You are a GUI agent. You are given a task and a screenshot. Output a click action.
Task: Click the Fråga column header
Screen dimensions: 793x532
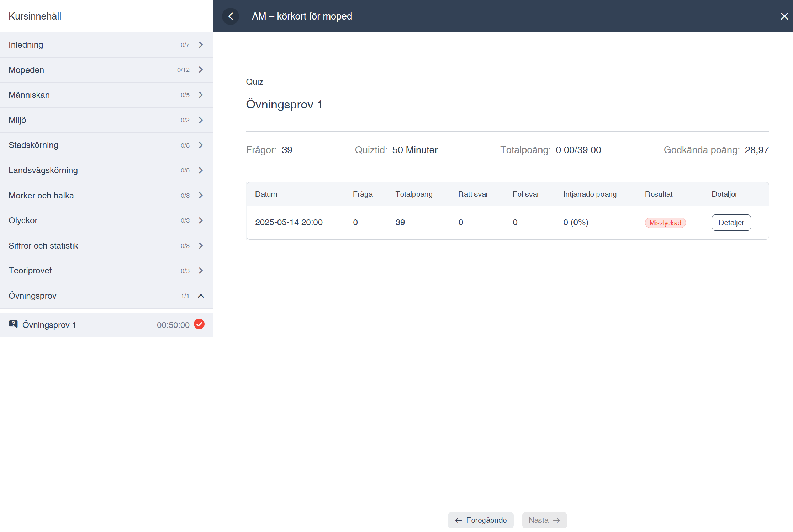363,194
